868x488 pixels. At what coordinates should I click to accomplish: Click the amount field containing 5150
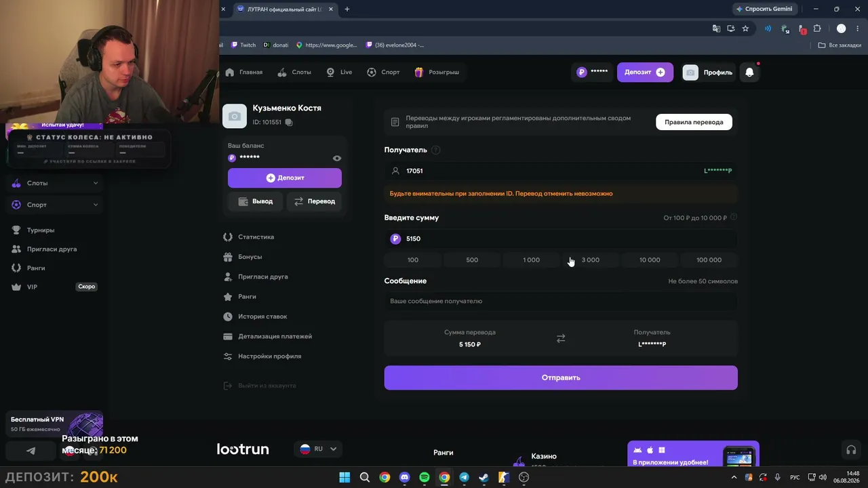561,239
